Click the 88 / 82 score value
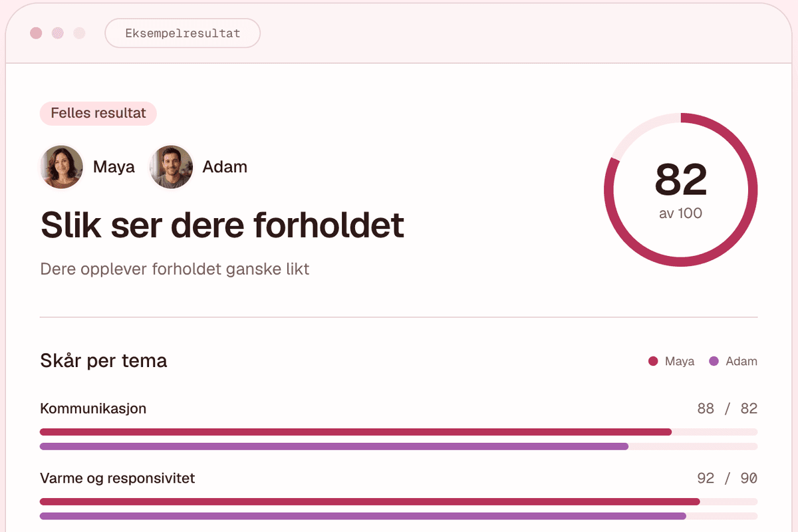Image resolution: width=798 pixels, height=532 pixels. (728, 408)
